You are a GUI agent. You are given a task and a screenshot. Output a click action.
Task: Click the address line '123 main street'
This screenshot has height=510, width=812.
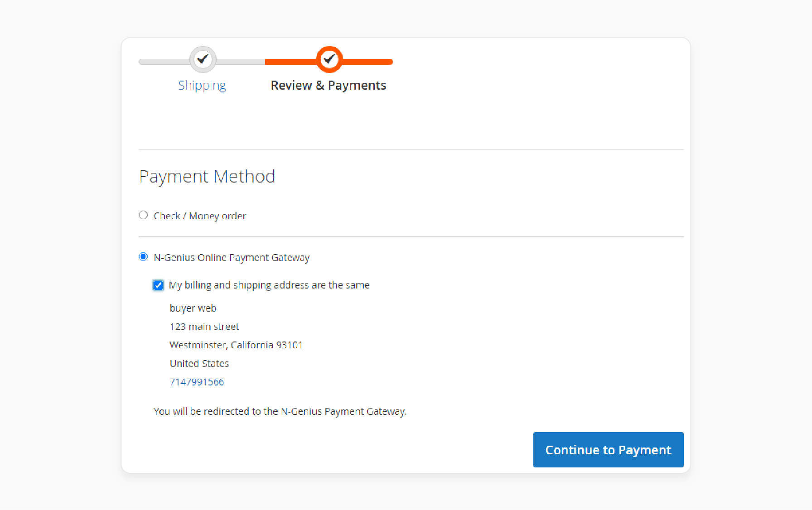point(204,327)
